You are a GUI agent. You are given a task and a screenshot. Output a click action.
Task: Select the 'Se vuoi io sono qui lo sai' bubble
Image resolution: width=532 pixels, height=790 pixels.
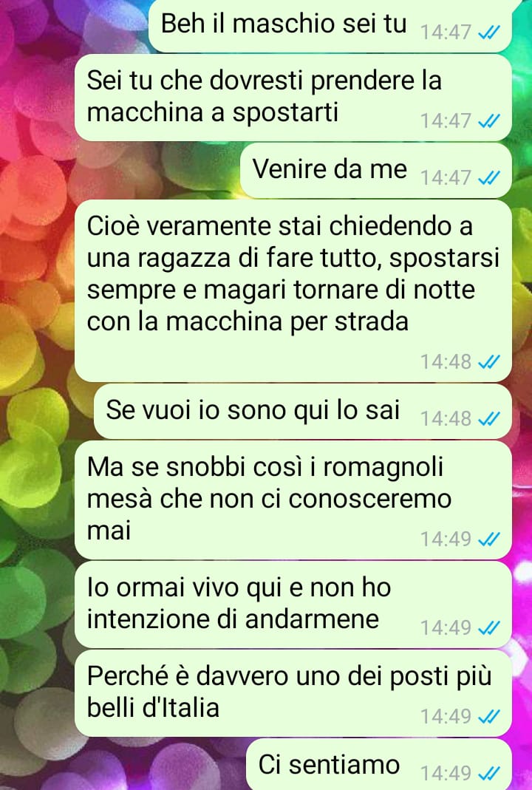[303, 411]
